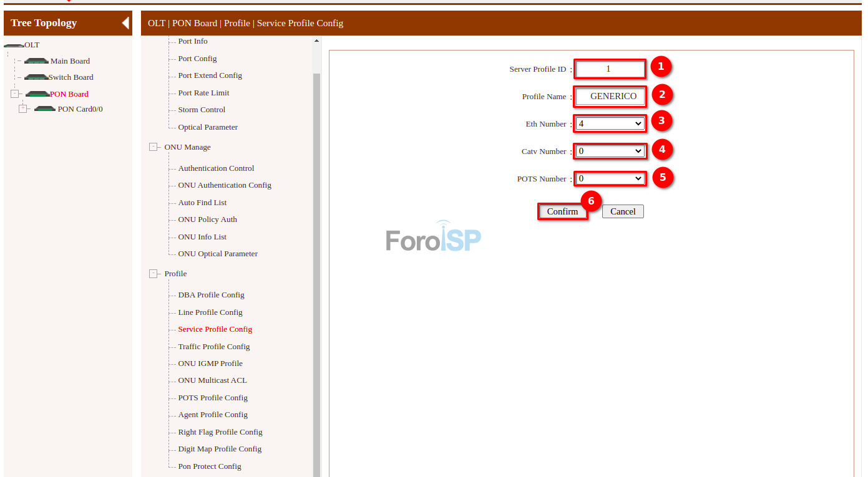Screen dimensions: 868x477
Task: Click the Server Profile ID input field
Action: (x=610, y=69)
